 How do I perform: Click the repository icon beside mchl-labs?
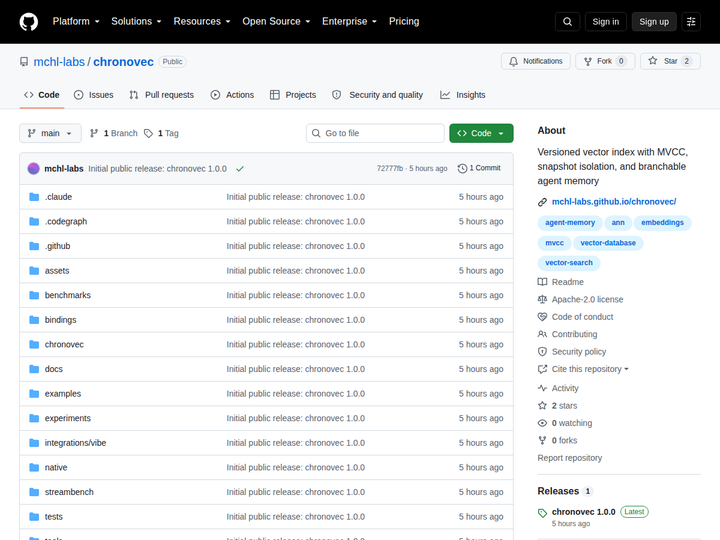[24, 62]
